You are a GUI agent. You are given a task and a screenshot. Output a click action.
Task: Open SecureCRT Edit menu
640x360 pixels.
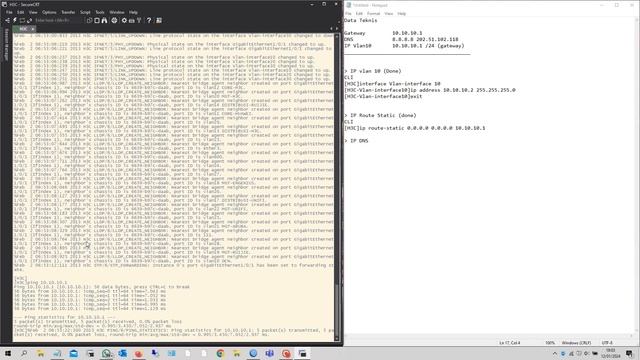click(20, 12)
